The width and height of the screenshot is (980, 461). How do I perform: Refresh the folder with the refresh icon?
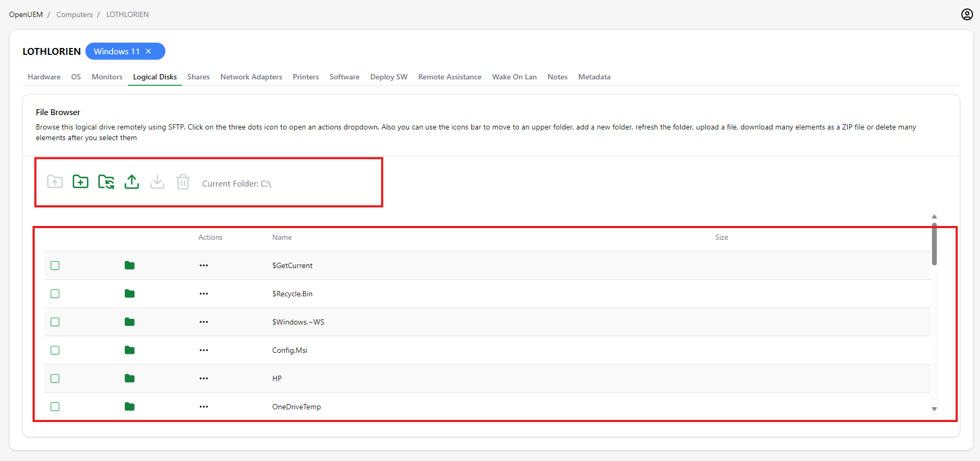106,182
